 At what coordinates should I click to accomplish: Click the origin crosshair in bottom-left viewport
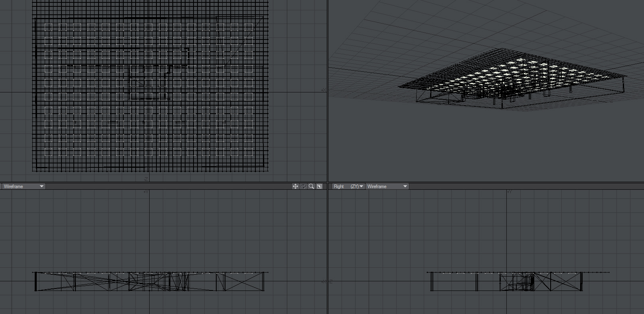pyautogui.click(x=150, y=281)
